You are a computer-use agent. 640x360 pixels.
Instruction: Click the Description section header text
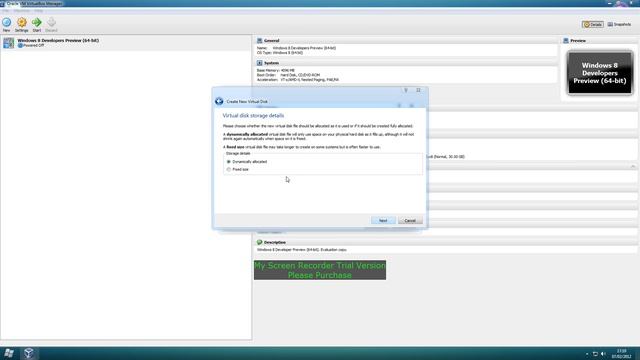pyautogui.click(x=275, y=242)
